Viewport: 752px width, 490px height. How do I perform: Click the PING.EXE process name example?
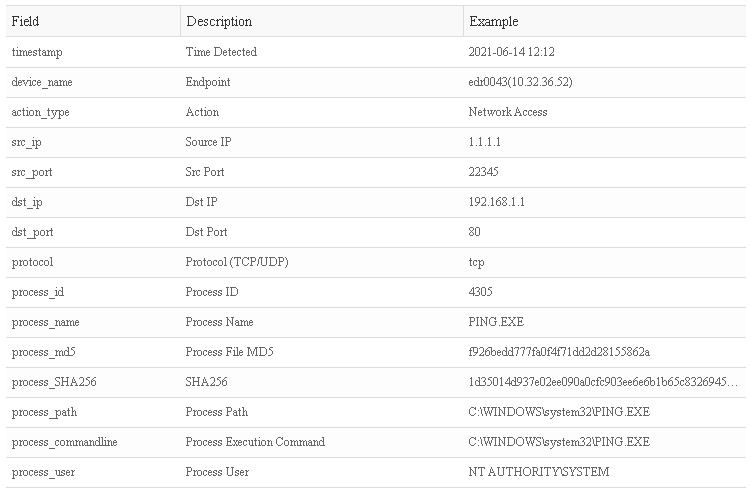(x=496, y=322)
